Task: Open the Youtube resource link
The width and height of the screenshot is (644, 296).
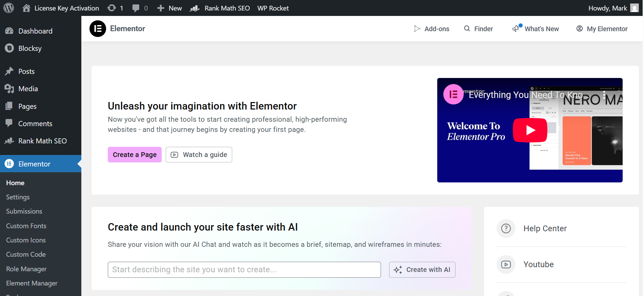Action: click(539, 264)
